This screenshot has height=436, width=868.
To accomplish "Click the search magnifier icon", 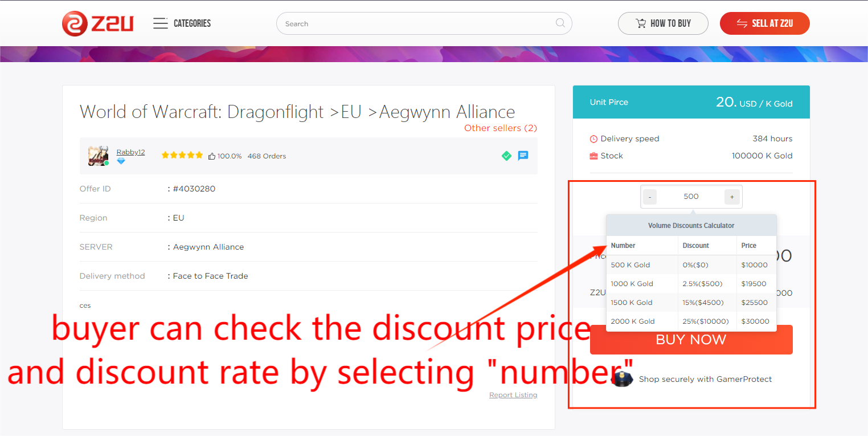I will [560, 23].
